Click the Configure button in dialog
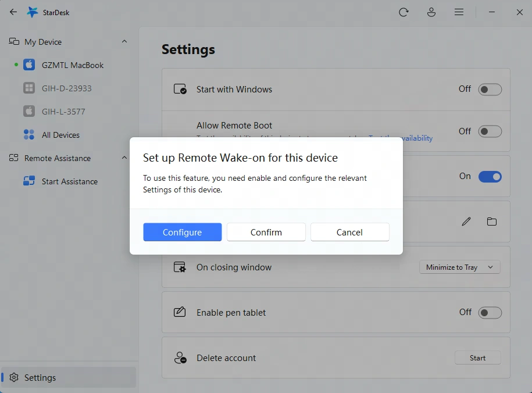Viewport: 532px width, 393px height. (182, 232)
